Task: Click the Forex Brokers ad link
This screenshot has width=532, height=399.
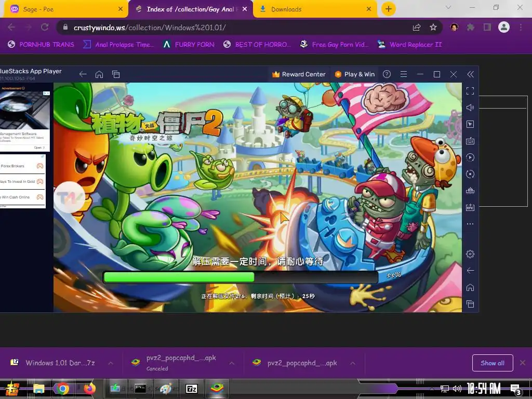Action: tap(12, 166)
